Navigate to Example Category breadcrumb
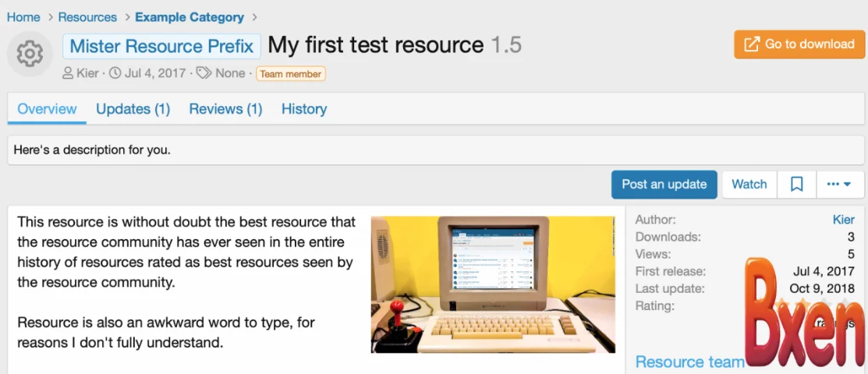Screen dimensions: 868x374 pyautogui.click(x=190, y=17)
